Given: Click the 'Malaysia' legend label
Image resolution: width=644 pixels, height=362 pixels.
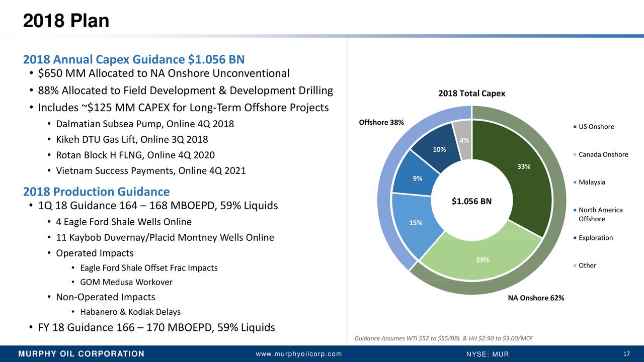Looking at the screenshot, I should pyautogui.click(x=592, y=182).
